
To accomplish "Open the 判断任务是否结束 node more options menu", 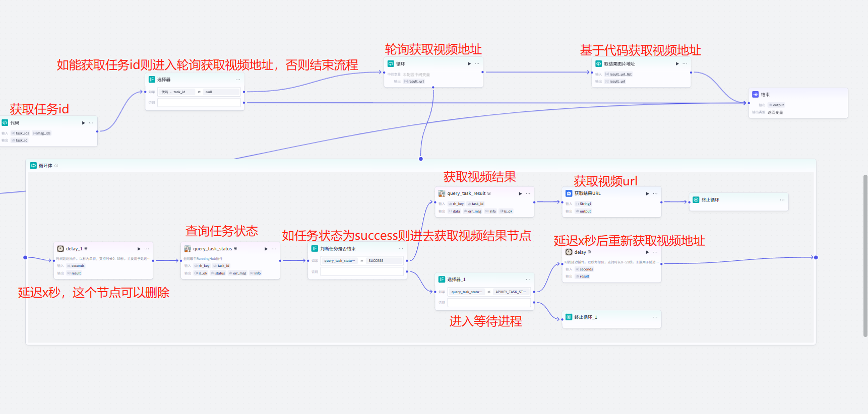I will 401,249.
